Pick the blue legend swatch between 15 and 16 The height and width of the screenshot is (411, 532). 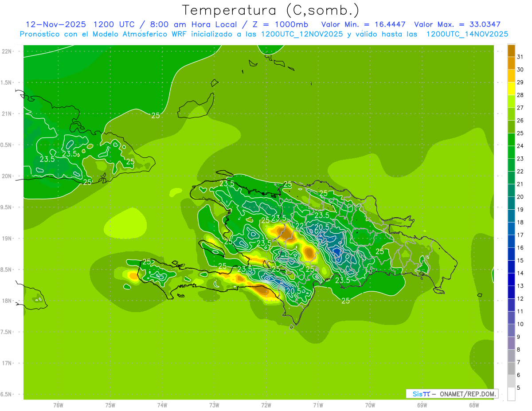click(x=511, y=254)
